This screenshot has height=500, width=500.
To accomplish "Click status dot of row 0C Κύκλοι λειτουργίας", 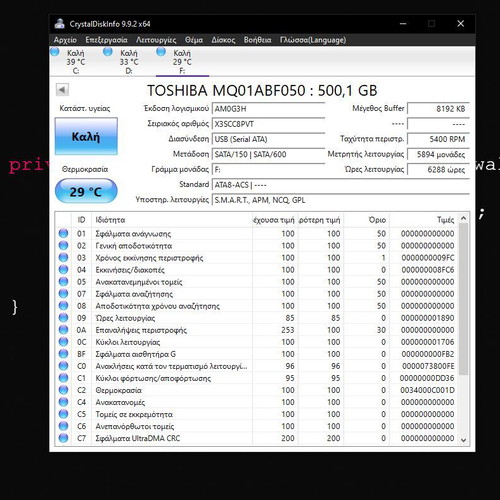I will [63, 342].
